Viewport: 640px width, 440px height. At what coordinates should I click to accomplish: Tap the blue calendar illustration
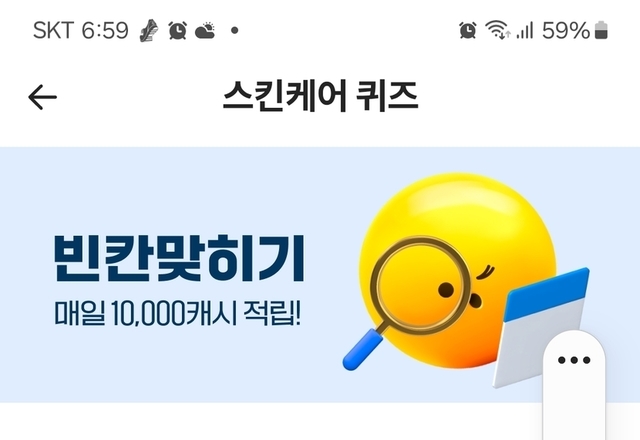coord(543,327)
